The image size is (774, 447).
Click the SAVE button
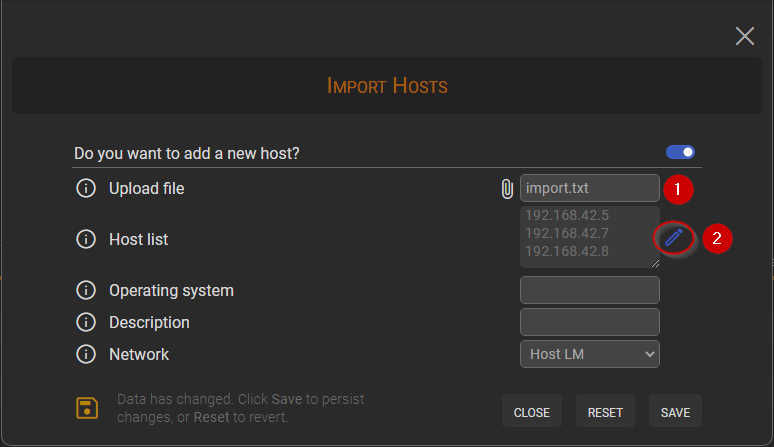(675, 412)
